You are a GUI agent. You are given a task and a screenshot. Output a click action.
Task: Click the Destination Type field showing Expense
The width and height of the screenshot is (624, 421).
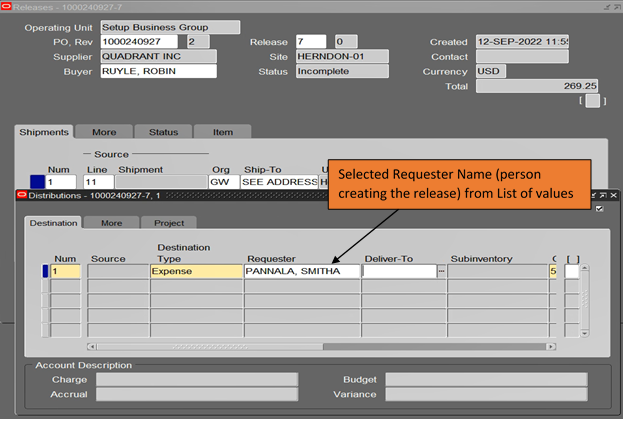197,271
